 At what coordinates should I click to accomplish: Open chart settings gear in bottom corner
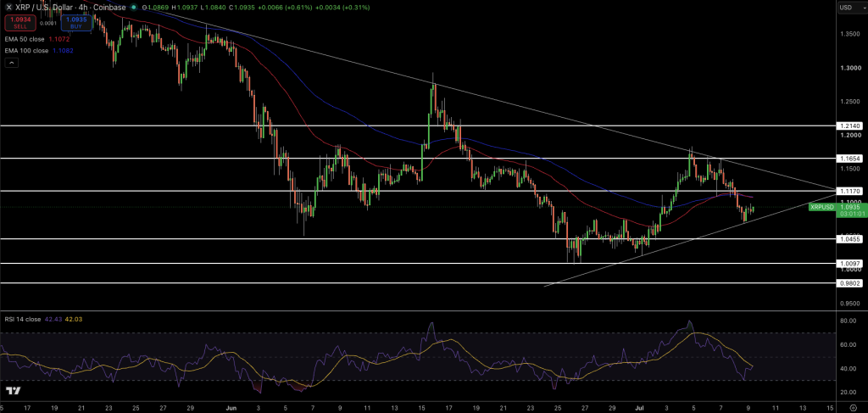853,407
